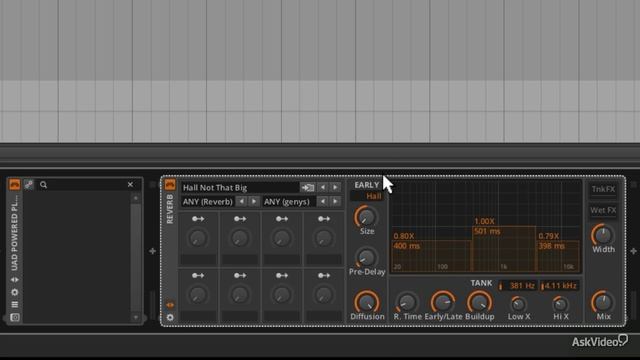This screenshot has width=640, height=360.
Task: Open the ANY (genys) creator filter
Action: (x=288, y=202)
